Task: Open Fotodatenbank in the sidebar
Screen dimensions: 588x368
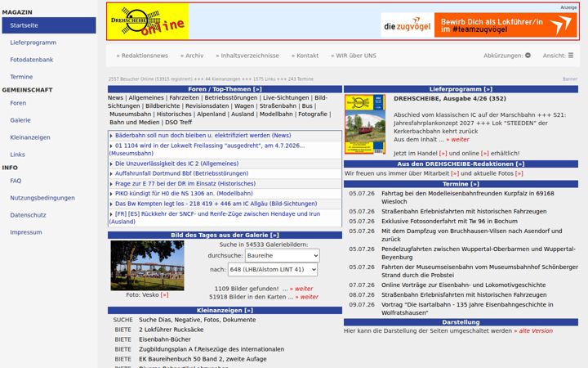Action: click(32, 60)
